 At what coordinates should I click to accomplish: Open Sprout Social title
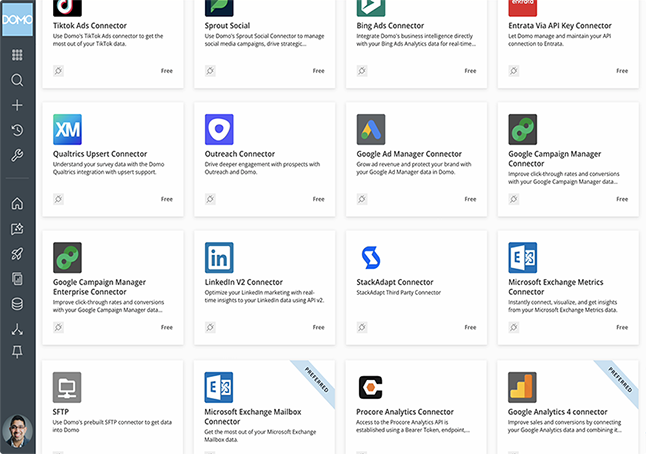[227, 26]
